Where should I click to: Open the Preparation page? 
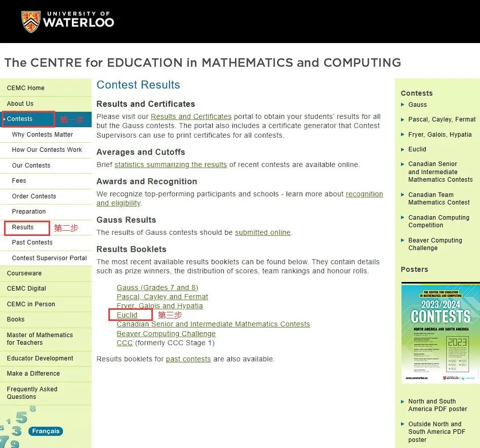[29, 212]
